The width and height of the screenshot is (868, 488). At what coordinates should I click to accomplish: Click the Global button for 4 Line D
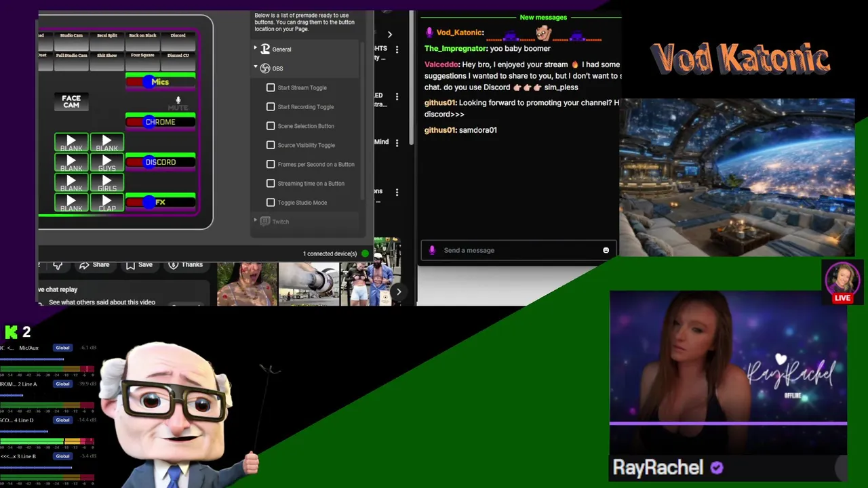coord(62,420)
